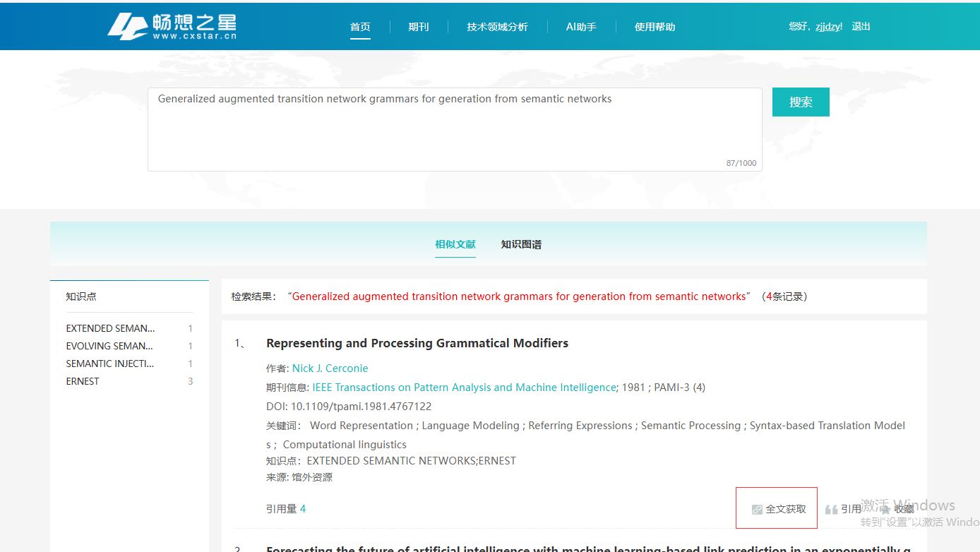Open the 首页 navigation item

click(360, 27)
